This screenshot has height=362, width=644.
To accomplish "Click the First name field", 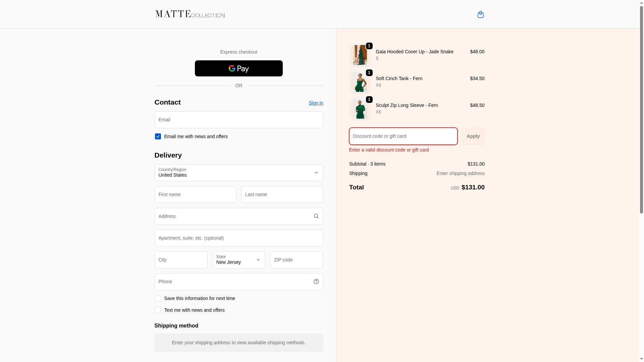I will pos(195,194).
